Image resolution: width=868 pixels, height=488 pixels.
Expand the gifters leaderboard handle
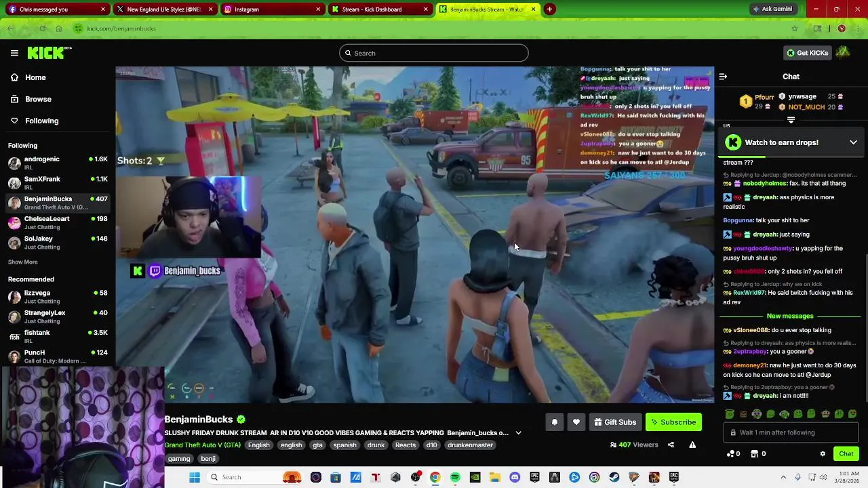791,120
